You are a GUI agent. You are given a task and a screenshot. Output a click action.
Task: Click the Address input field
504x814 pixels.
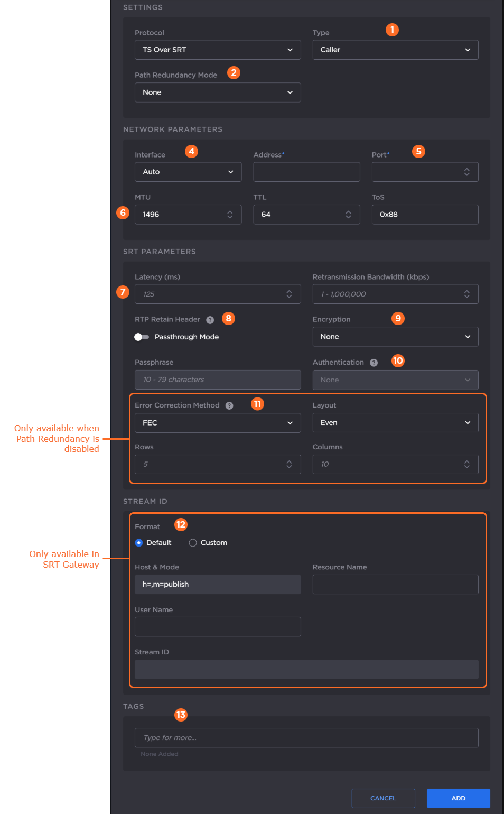[x=306, y=172]
